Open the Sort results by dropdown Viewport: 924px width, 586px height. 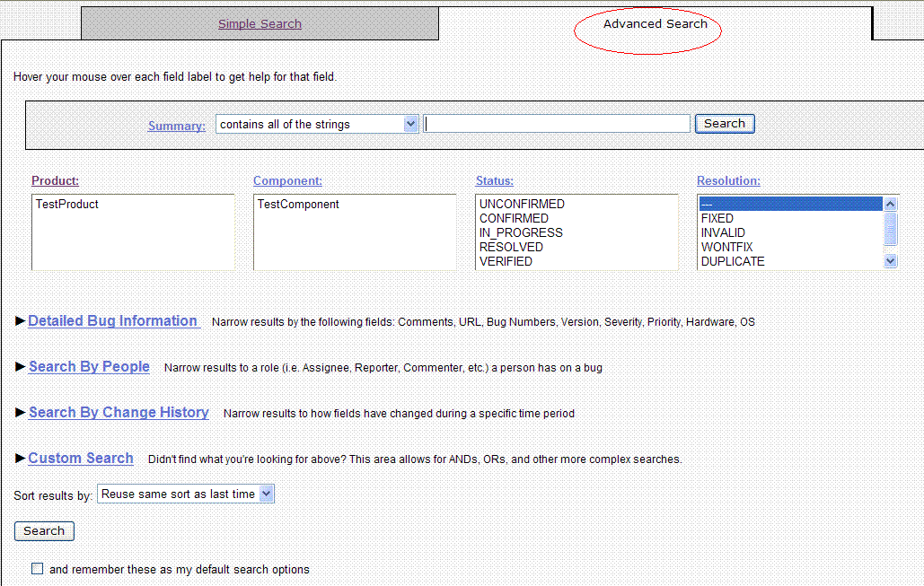[x=186, y=494]
